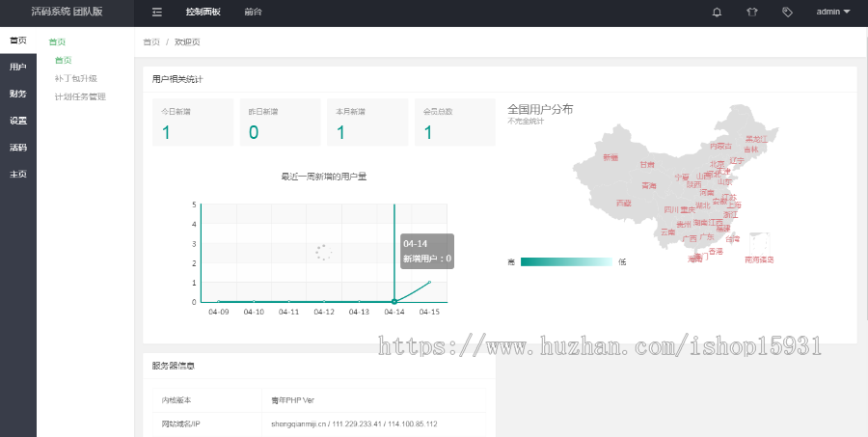
Task: Click the 04-09 data point on chart
Action: coord(219,302)
